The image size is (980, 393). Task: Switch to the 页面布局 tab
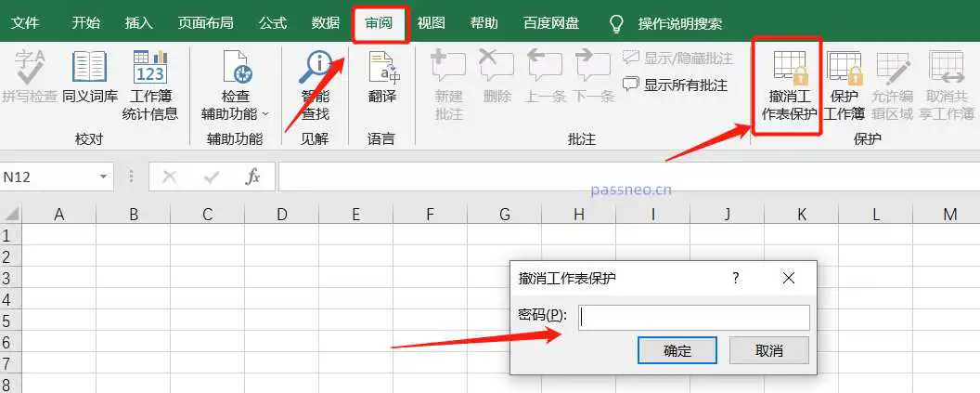tap(206, 23)
